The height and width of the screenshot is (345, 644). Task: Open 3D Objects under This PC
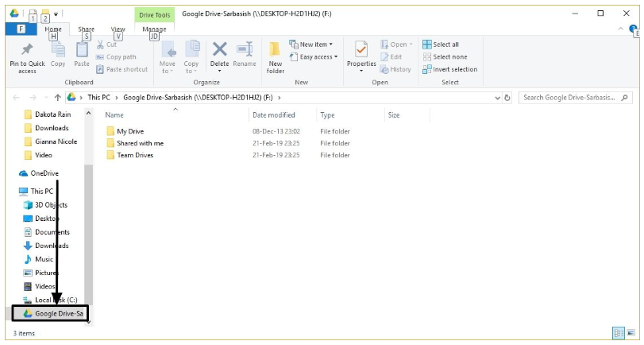click(45, 205)
